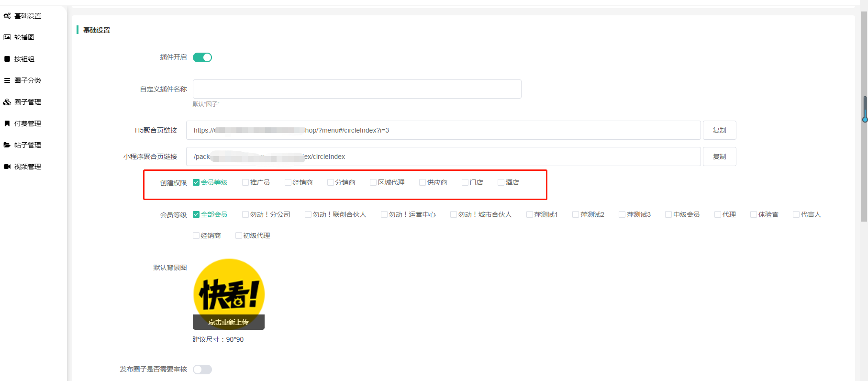Click the camera icon for 视频管理
The width and height of the screenshot is (868, 381).
point(7,167)
